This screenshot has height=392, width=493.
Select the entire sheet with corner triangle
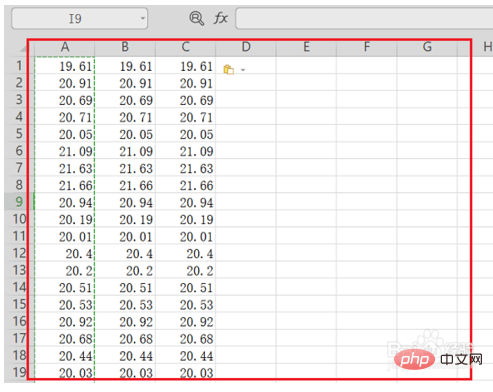23,49
